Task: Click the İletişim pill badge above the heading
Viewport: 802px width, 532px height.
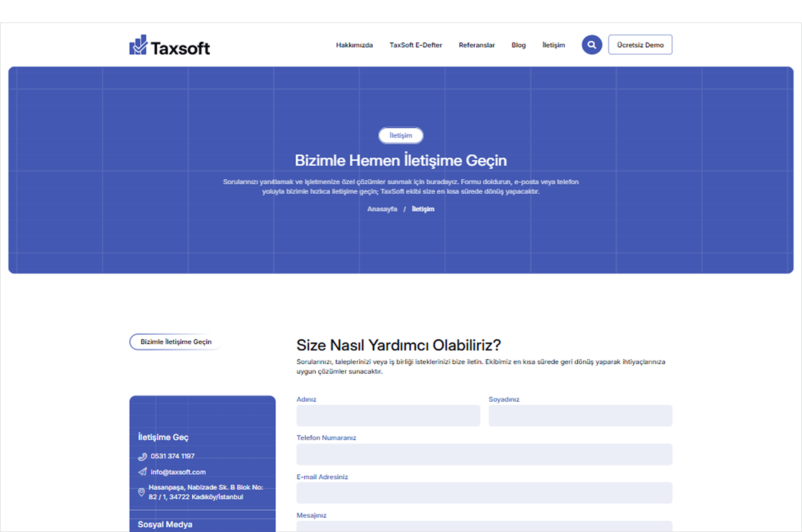Action: (x=401, y=135)
